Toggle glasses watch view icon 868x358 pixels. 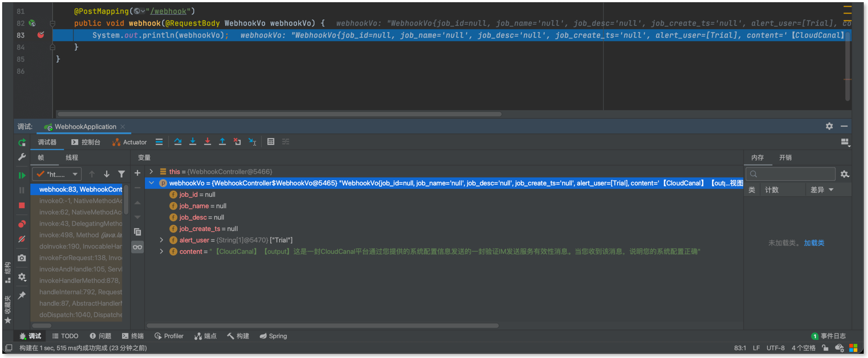pyautogui.click(x=137, y=247)
